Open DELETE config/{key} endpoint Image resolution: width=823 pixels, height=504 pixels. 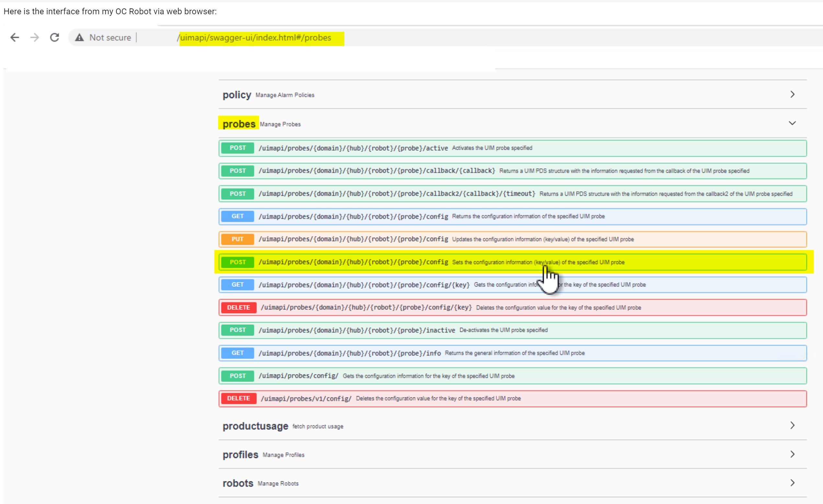tap(366, 307)
